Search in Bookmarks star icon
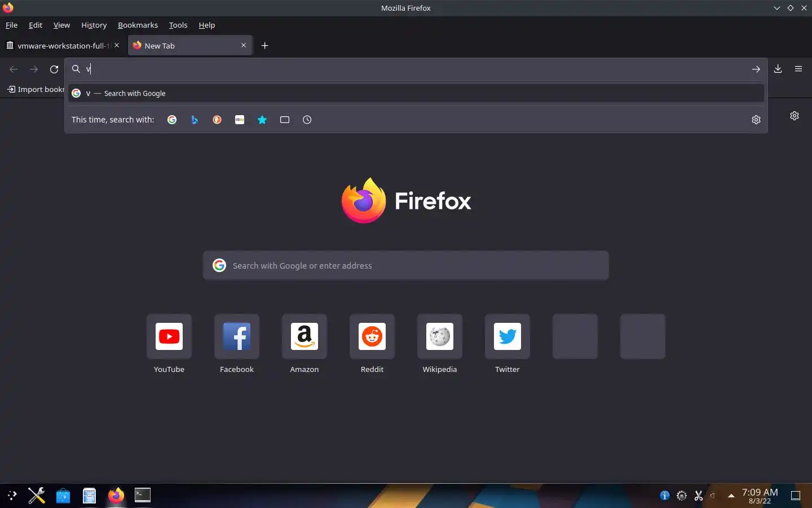Viewport: 812px width, 508px height. tap(262, 120)
